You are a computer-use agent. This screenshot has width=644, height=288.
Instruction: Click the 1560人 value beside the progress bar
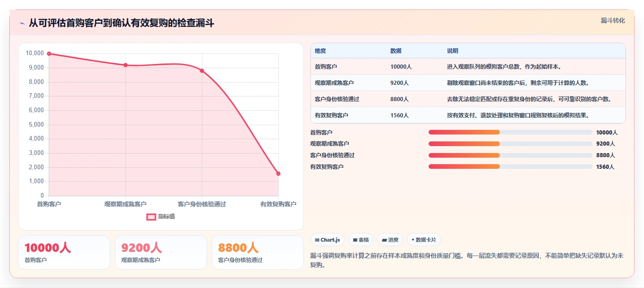(x=606, y=167)
